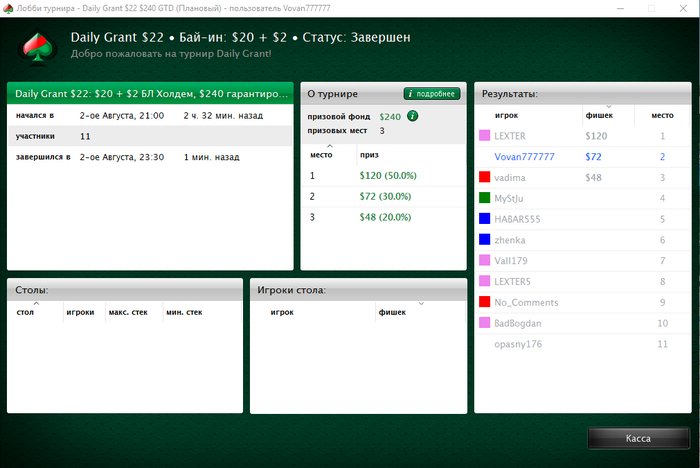Sort tables by стол column header
This screenshot has height=468, width=700.
coord(36,312)
